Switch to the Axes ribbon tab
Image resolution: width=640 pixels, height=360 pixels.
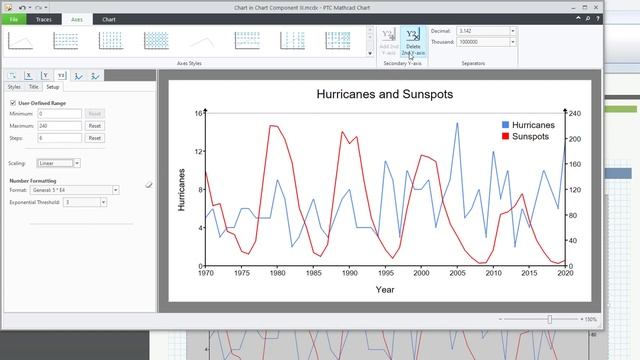click(77, 19)
